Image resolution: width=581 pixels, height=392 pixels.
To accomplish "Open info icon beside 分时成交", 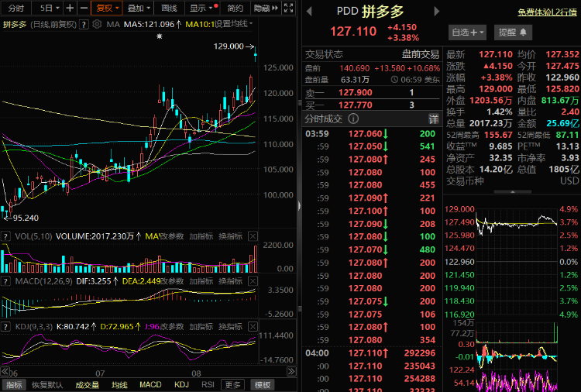I will 353,119.
